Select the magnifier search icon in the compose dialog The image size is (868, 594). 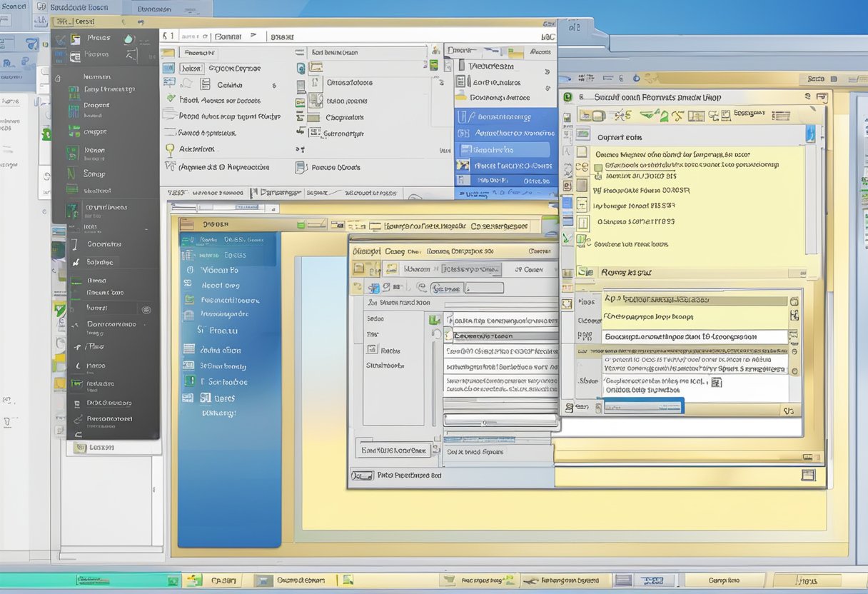[x=385, y=287]
